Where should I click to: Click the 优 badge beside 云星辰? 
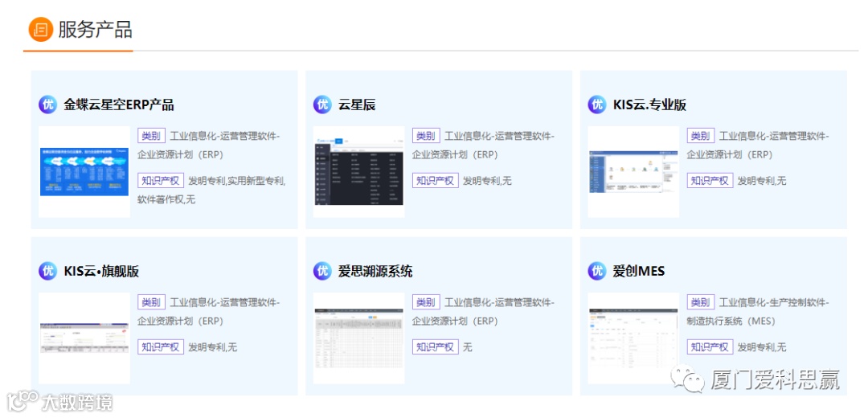coord(322,104)
